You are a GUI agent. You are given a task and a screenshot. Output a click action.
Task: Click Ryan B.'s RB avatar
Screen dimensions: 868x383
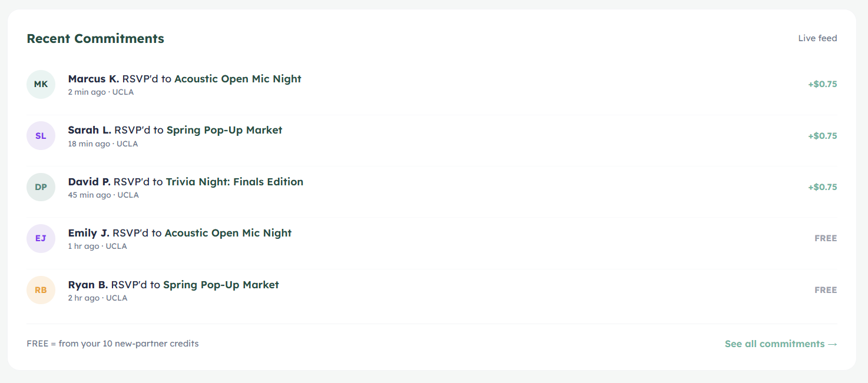coord(41,290)
